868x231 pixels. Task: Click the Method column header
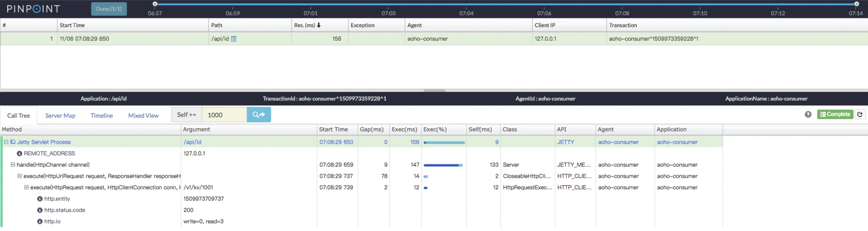pyautogui.click(x=90, y=129)
